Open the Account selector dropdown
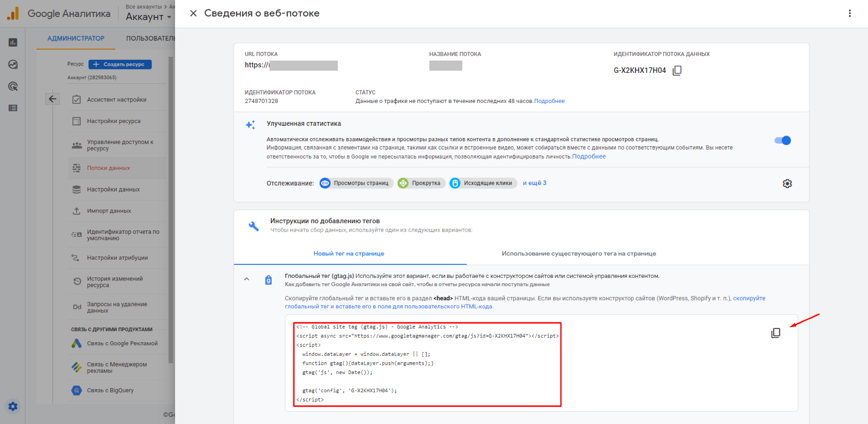The image size is (868, 424). coord(148,17)
